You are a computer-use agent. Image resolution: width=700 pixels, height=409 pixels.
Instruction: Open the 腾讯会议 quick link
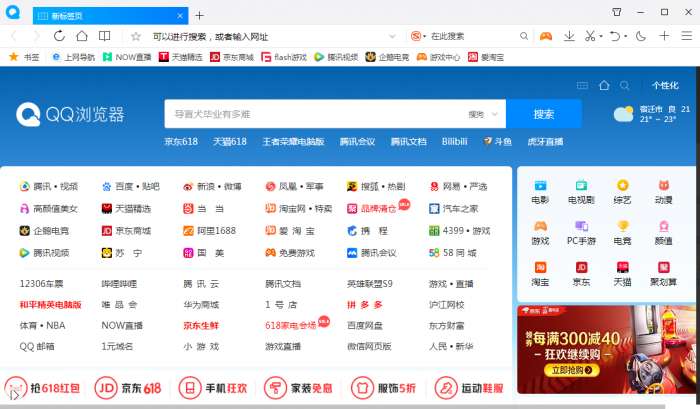point(357,142)
